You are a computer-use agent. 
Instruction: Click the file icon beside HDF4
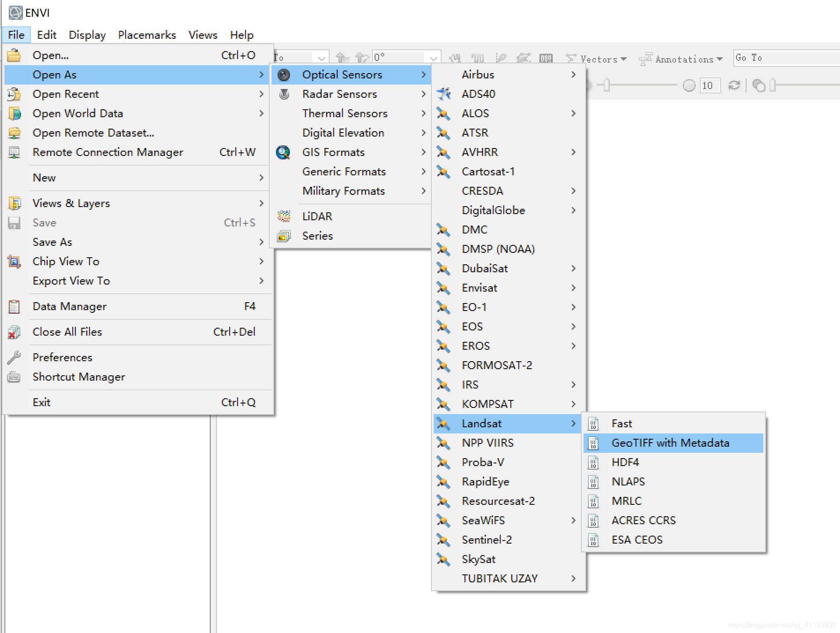pyautogui.click(x=594, y=462)
